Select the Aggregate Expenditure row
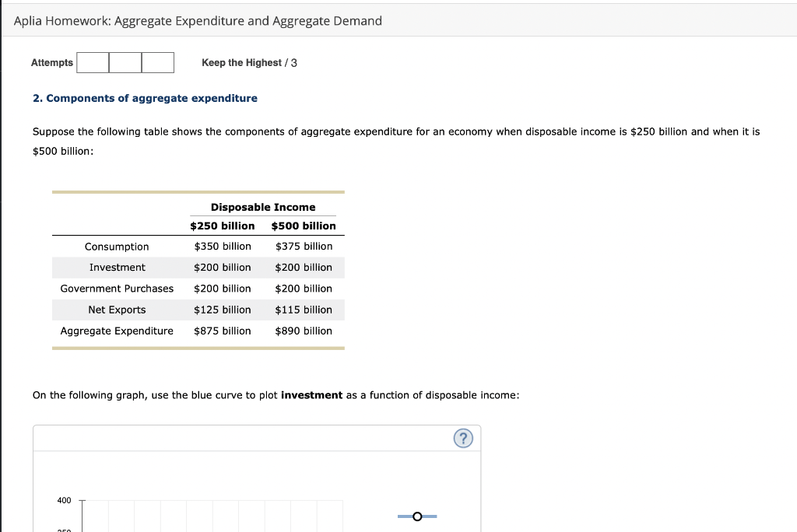The width and height of the screenshot is (797, 532). tap(117, 331)
